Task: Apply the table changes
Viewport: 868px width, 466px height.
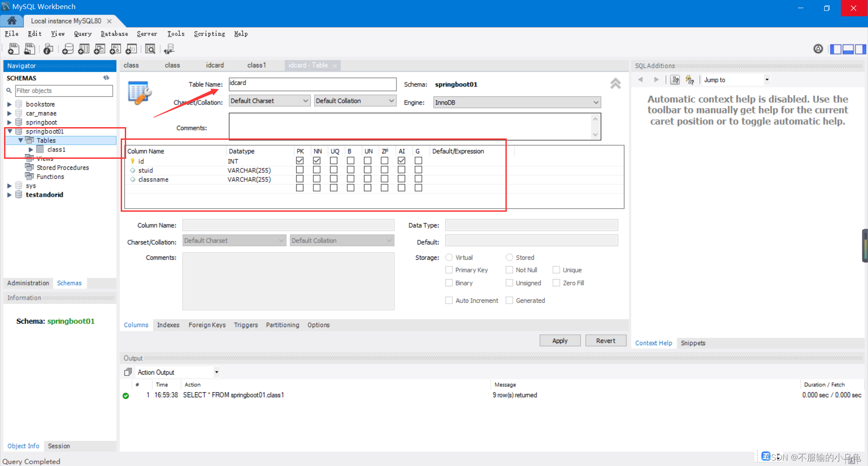Action: pyautogui.click(x=560, y=341)
